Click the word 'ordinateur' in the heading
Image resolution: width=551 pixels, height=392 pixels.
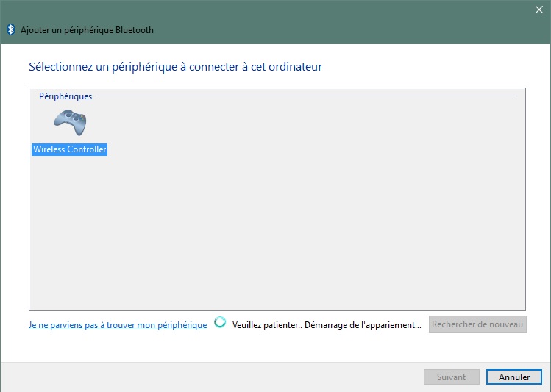coord(295,67)
